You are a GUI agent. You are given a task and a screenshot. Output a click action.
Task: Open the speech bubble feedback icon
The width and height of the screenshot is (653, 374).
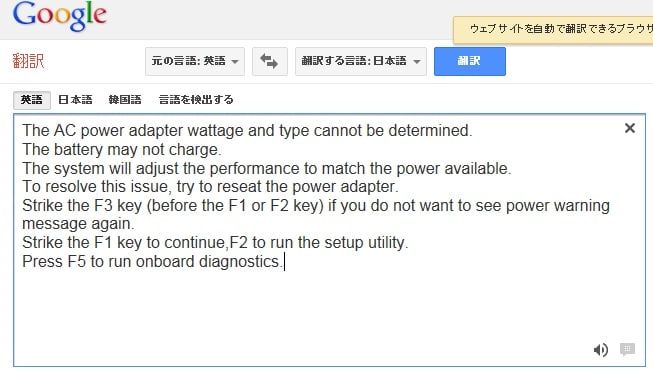(x=627, y=349)
